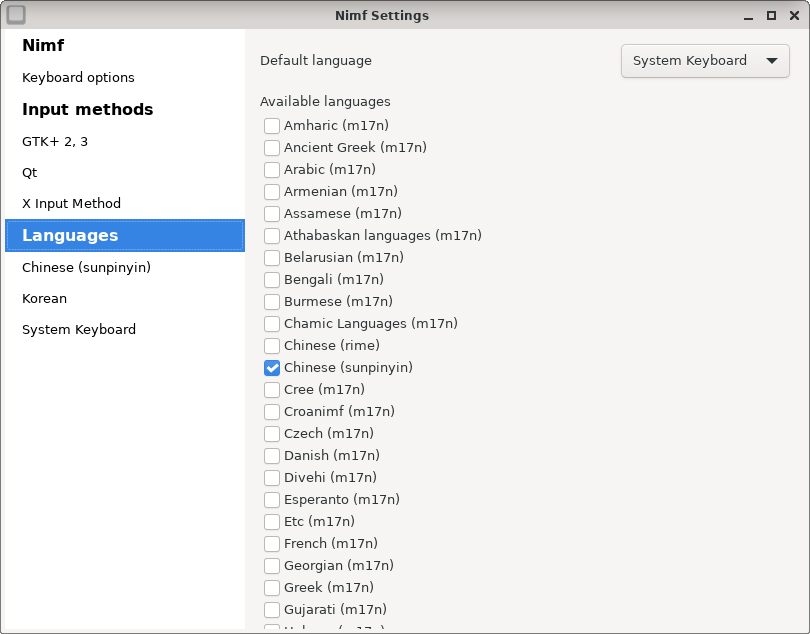Viewport: 810px width, 634px height.
Task: Enable Etc (m17n) checkbox
Action: pos(272,522)
